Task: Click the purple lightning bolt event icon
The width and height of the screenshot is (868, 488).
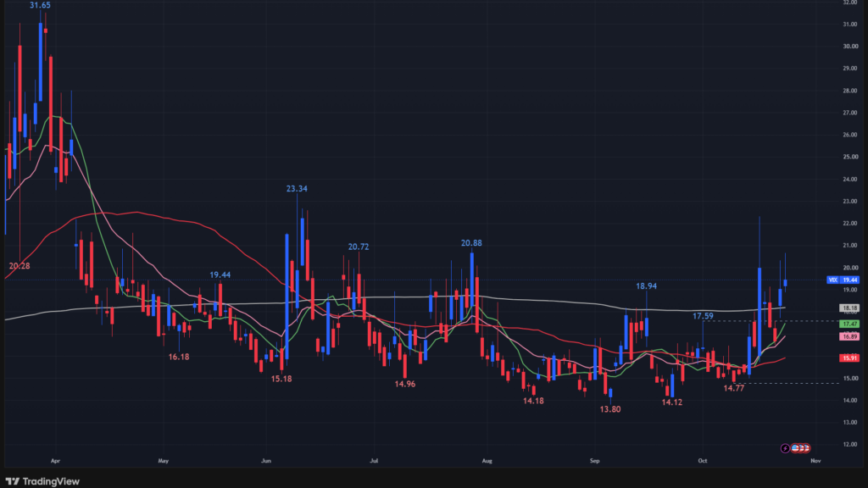Action: [x=785, y=448]
